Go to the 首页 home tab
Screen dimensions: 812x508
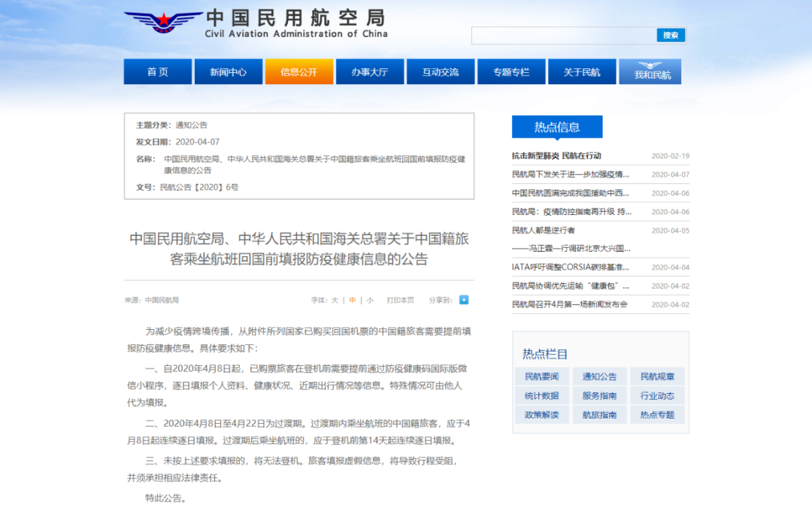[158, 72]
